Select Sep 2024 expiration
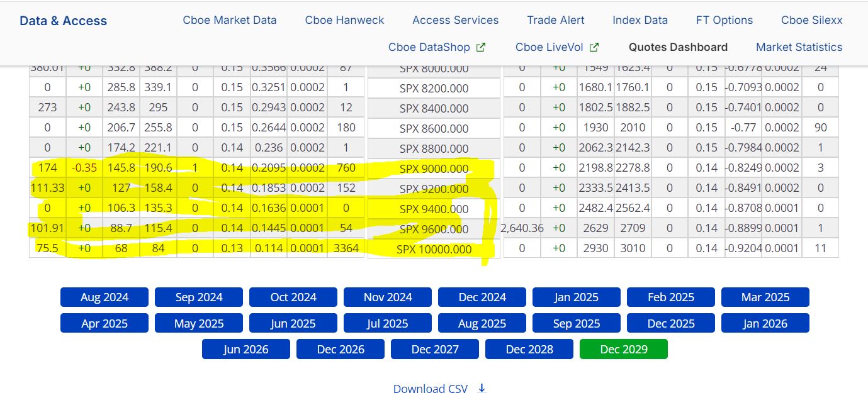Viewport: 868px width, 393px height. [199, 297]
